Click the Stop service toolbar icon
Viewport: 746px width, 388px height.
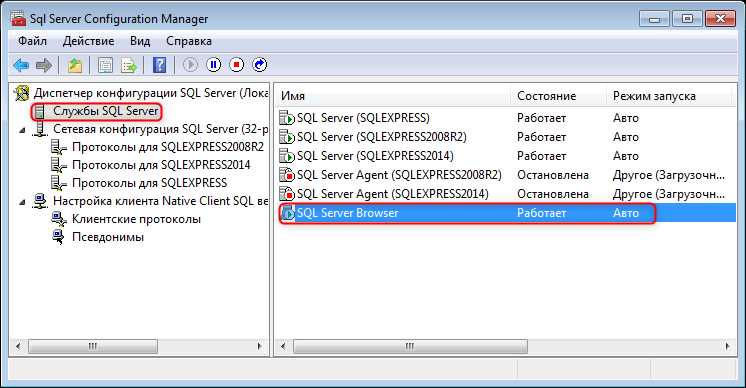(236, 65)
